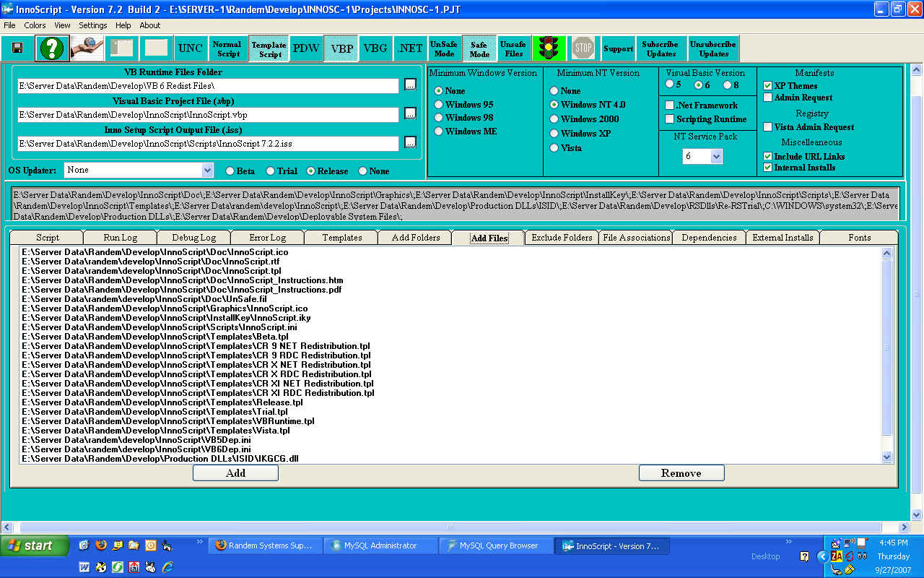924x578 pixels.
Task: Browse for Inno Setup Script Output File
Action: click(x=410, y=142)
